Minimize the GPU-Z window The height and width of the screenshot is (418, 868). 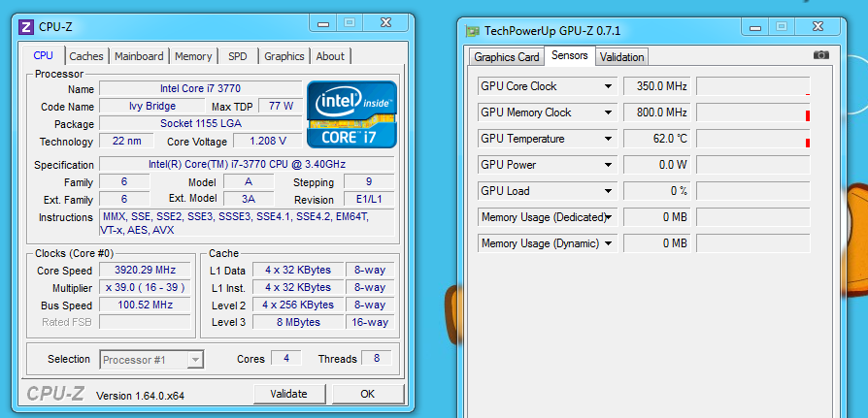755,26
